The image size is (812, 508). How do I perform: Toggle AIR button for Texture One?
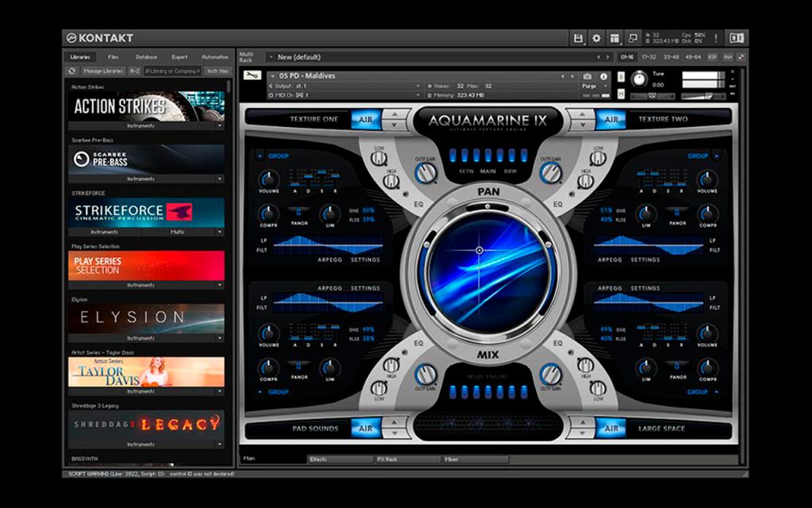click(366, 119)
